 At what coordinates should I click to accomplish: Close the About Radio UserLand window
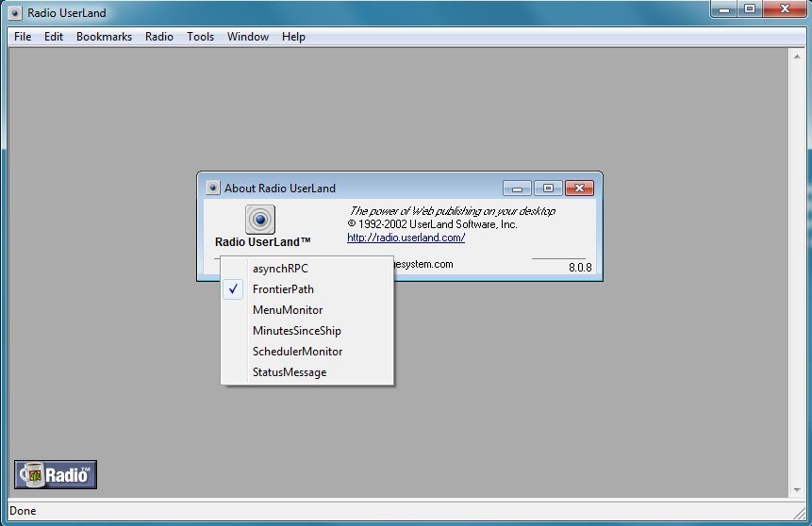[579, 188]
